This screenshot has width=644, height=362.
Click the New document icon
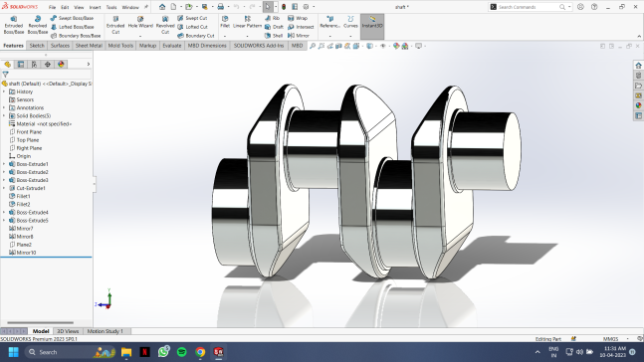pos(173,7)
